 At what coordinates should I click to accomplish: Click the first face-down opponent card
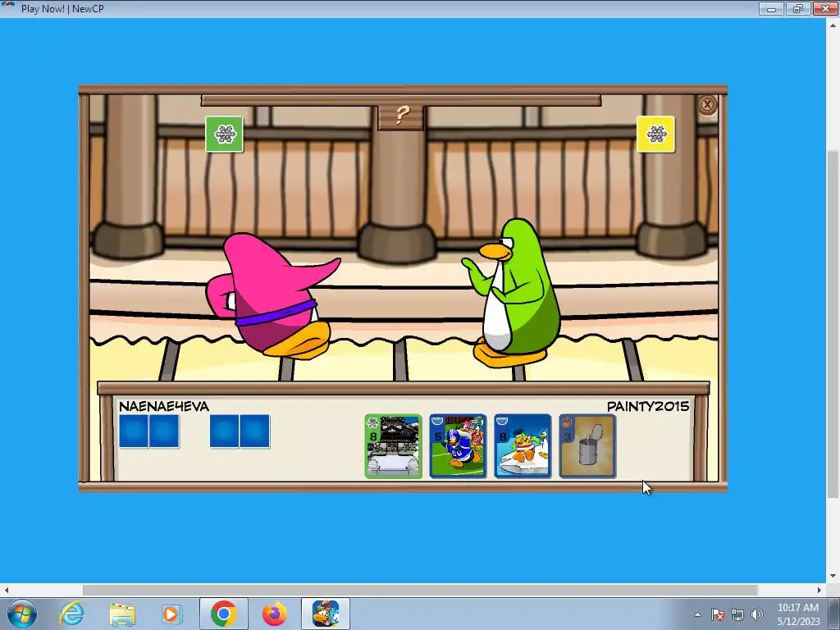click(134, 431)
